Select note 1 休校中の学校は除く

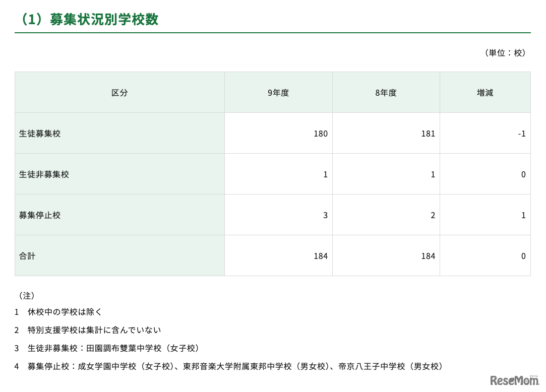coord(58,312)
